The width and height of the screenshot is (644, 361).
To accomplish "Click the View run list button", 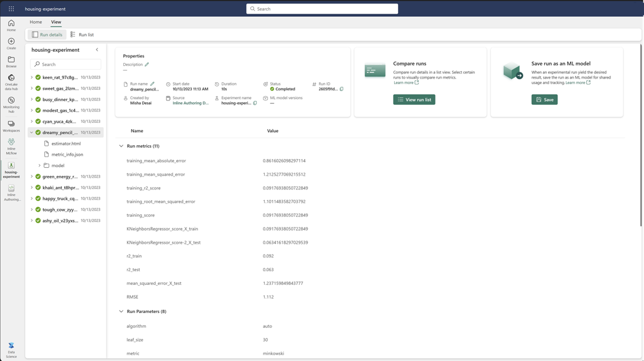I will 414,100.
